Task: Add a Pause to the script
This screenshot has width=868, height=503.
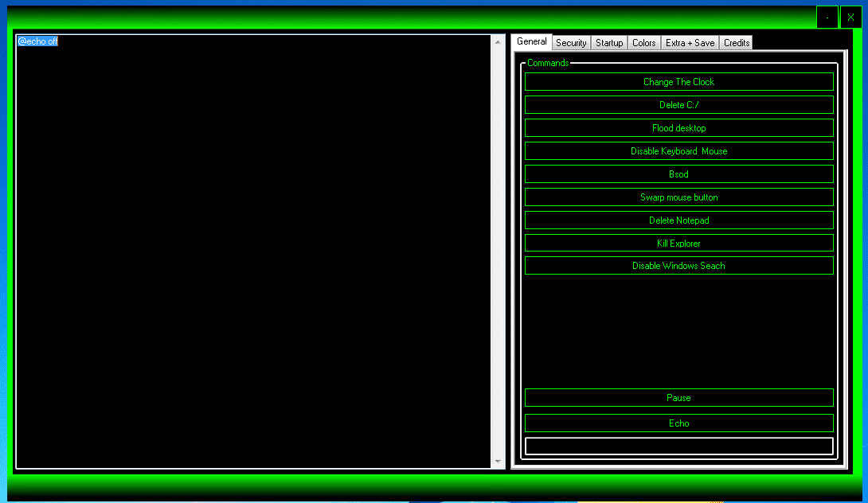Action: [x=678, y=397]
